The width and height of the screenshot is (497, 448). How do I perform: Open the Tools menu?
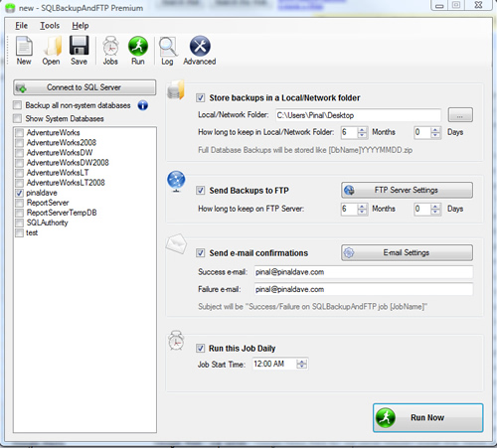pos(50,26)
